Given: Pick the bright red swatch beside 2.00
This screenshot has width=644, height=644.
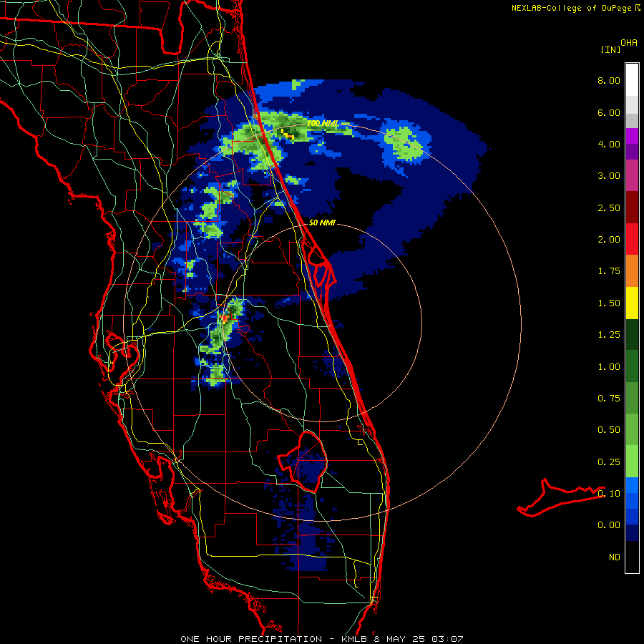Looking at the screenshot, I should 632,239.
